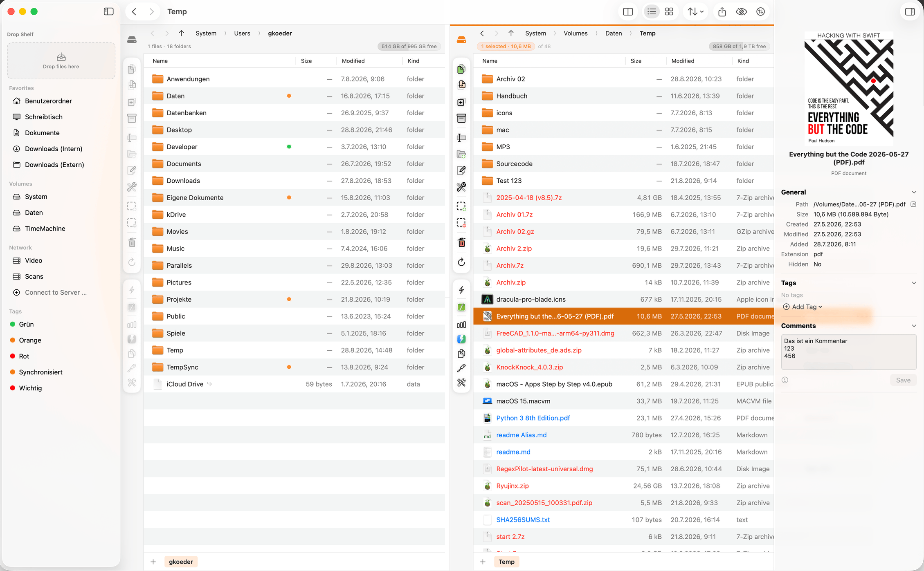Click the rename icon in right pane toolbar
924x571 pixels.
click(461, 138)
